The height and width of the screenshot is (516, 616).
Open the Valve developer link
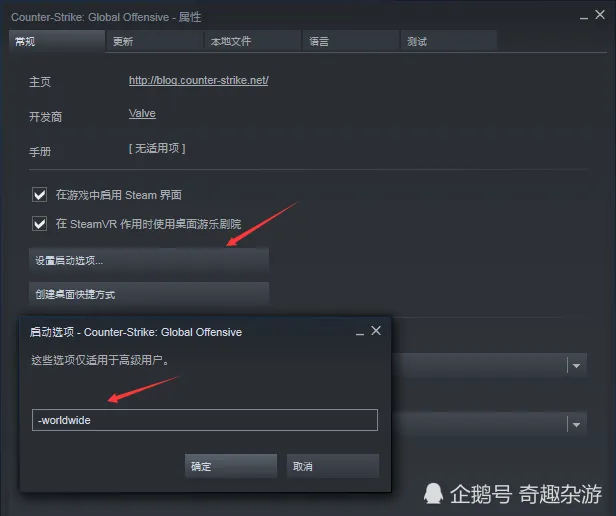coord(142,114)
